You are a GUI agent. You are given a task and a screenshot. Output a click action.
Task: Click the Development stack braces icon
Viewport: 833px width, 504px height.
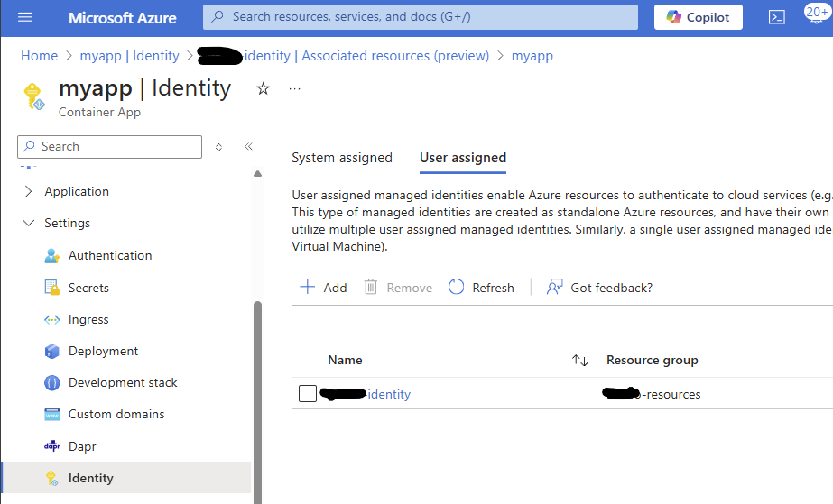[52, 382]
